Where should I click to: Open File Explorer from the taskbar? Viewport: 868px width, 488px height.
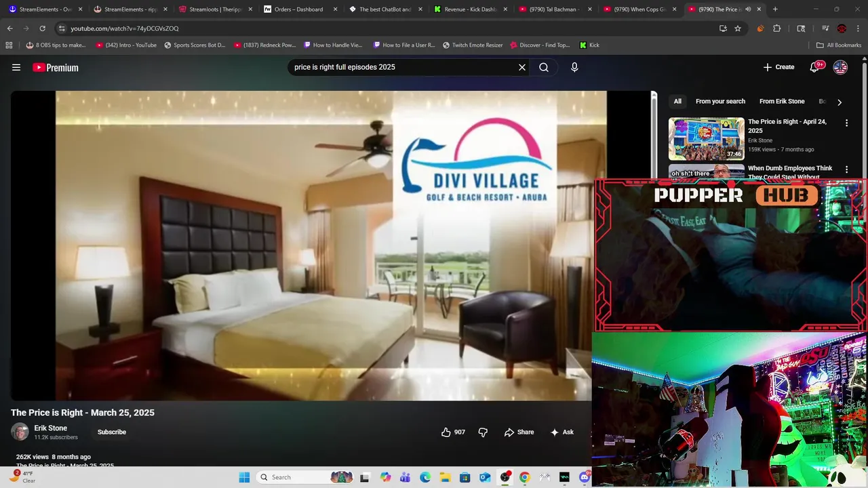[x=445, y=477]
